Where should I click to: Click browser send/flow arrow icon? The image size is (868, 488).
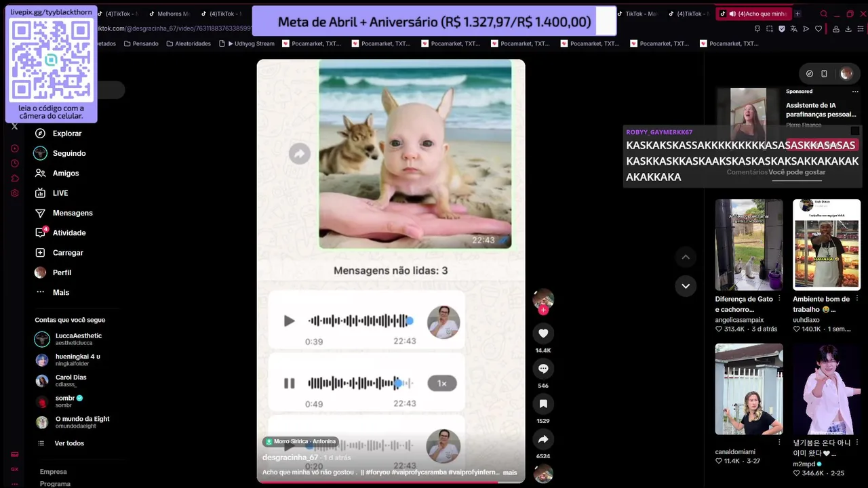point(806,28)
